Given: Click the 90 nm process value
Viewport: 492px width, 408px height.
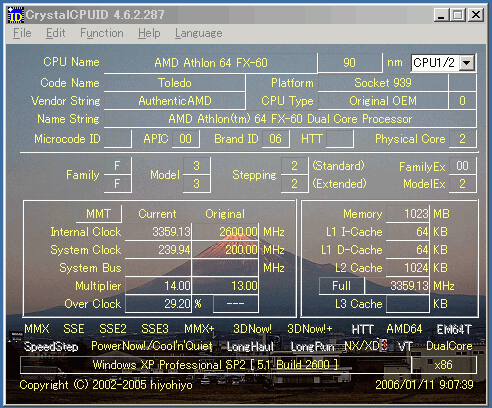Looking at the screenshot, I should (350, 63).
